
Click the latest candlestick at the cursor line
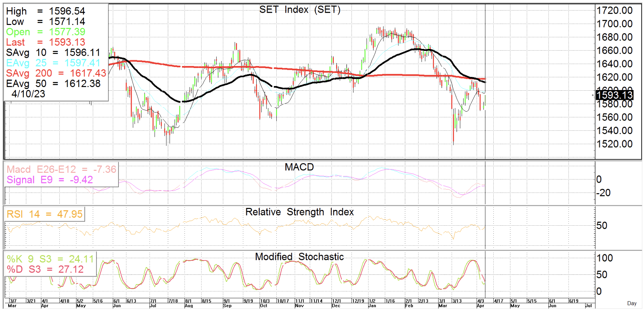[x=485, y=101]
